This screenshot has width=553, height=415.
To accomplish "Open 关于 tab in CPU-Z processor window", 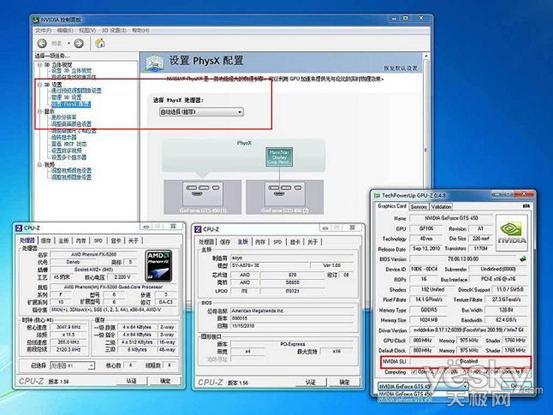I will click(x=133, y=240).
